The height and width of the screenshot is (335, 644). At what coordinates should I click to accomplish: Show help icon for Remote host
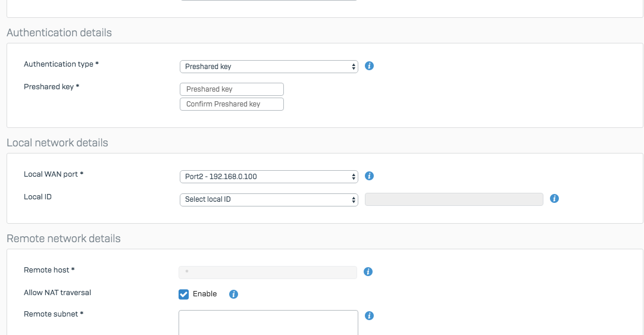[368, 272]
